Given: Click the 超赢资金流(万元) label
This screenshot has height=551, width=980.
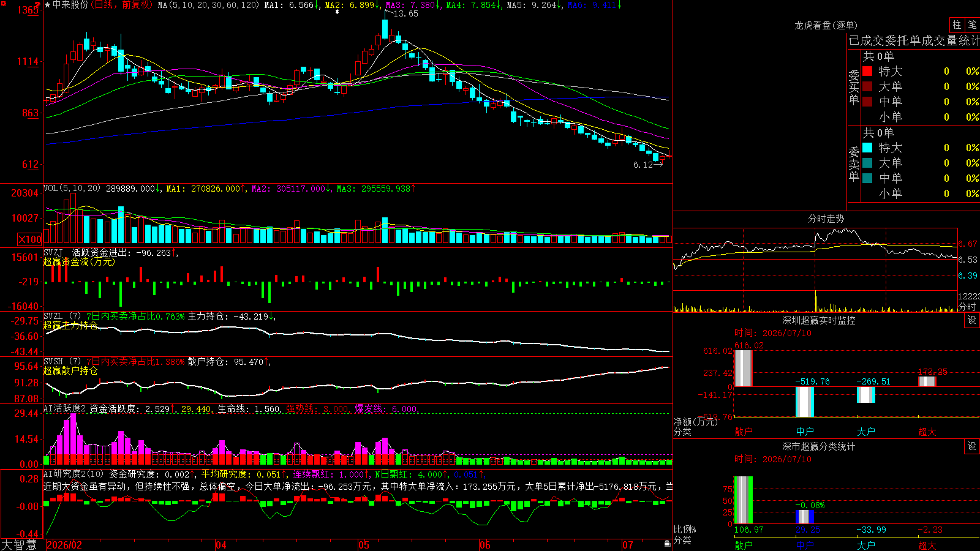Looking at the screenshot, I should pos(79,262).
